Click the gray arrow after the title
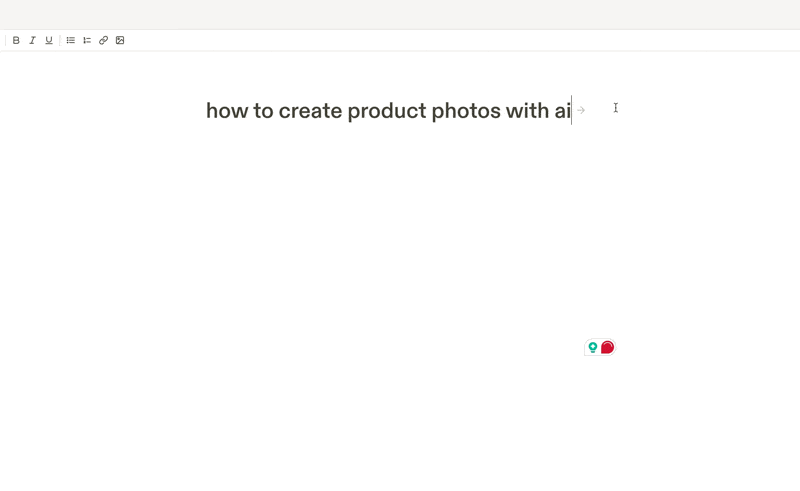Screen dimensions: 800x491 tap(581, 110)
